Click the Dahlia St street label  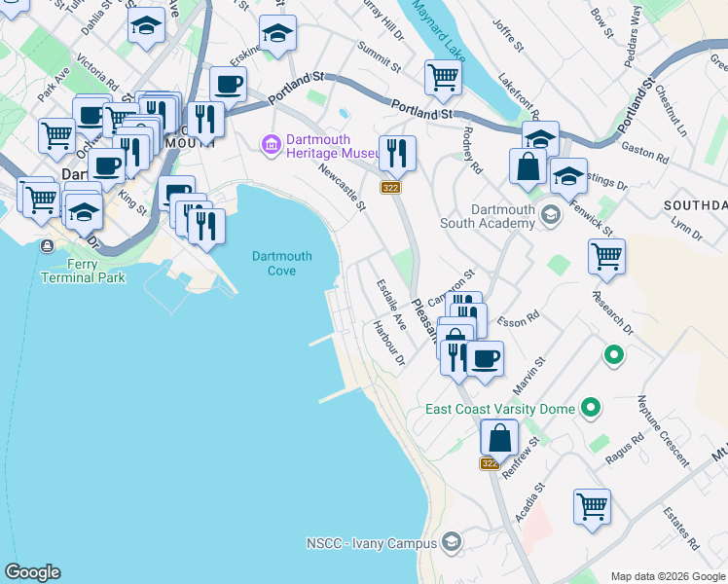coord(96,18)
